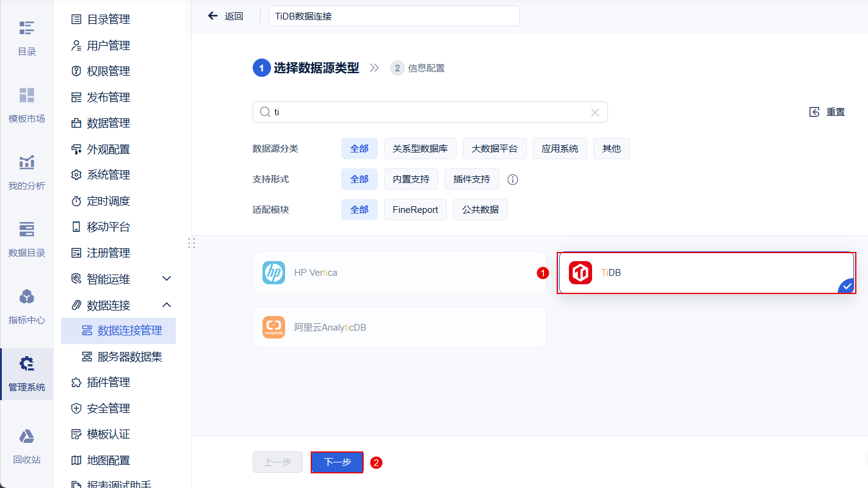Click the clear search X icon
Image resolution: width=868 pixels, height=488 pixels.
pos(595,112)
